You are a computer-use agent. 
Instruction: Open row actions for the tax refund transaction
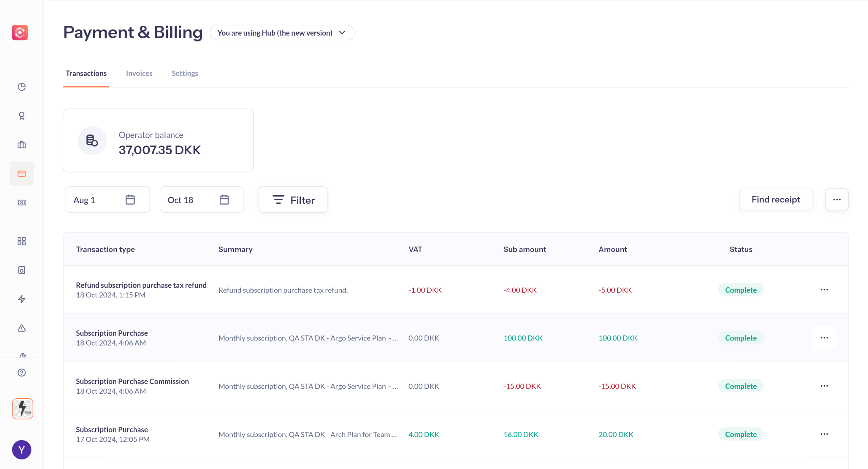click(824, 290)
